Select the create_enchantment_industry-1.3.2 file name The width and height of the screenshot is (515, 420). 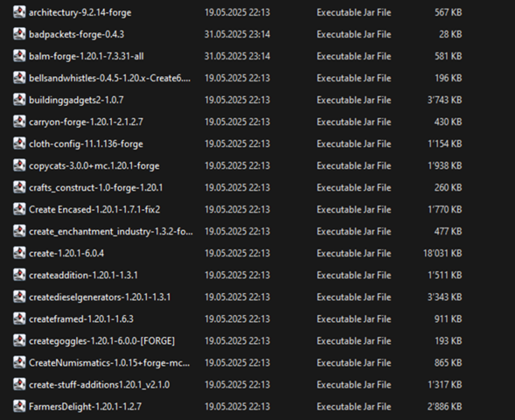pos(111,231)
